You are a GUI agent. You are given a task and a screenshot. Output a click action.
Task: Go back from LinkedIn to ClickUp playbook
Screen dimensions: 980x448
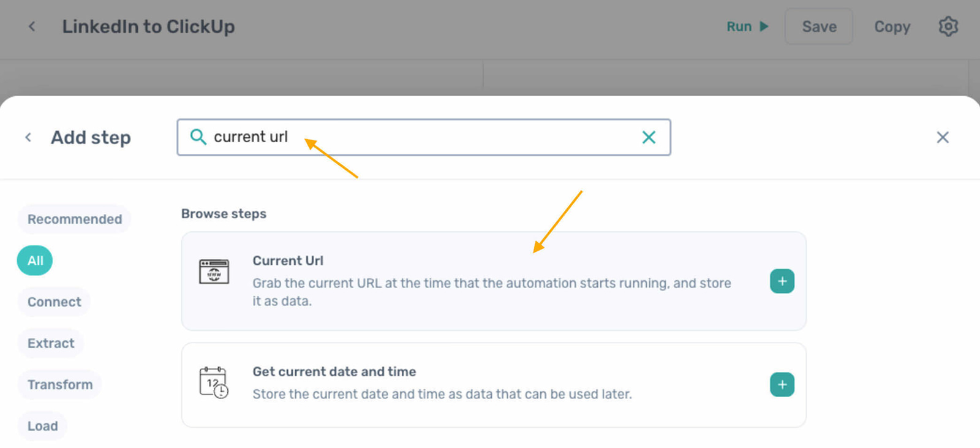(32, 26)
